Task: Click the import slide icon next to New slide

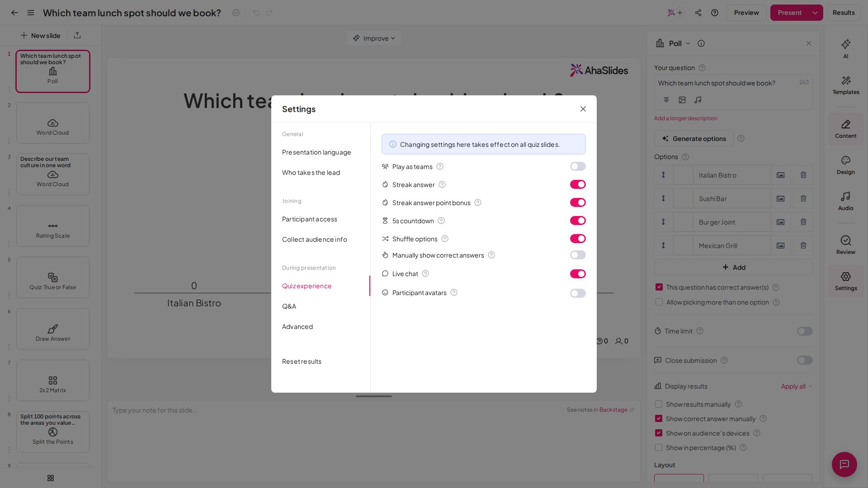Action: point(77,35)
